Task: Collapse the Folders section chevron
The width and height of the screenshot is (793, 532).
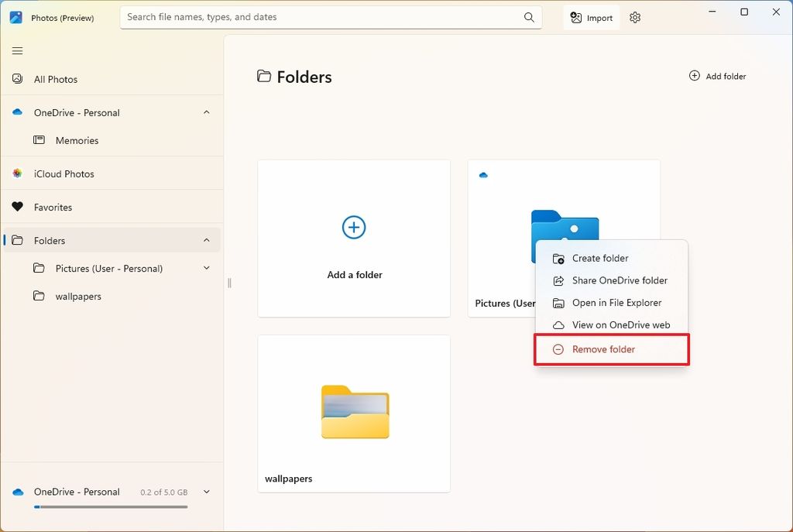Action: coord(206,240)
